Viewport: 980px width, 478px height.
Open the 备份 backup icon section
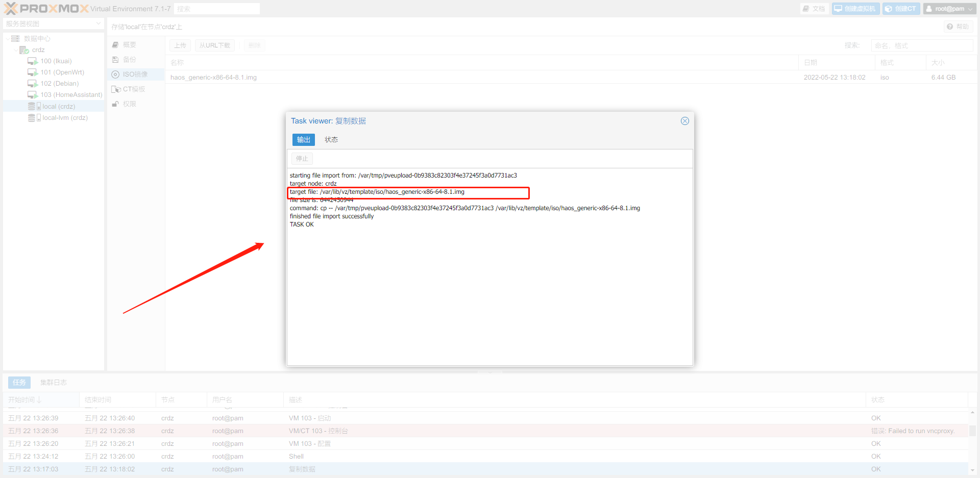coord(115,60)
